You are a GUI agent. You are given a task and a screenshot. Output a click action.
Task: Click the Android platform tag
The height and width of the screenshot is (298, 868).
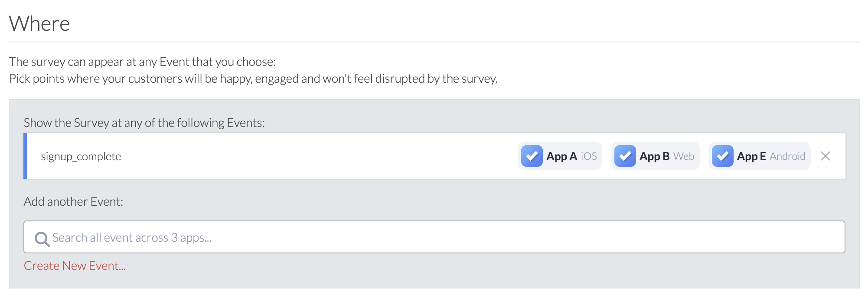pos(787,156)
